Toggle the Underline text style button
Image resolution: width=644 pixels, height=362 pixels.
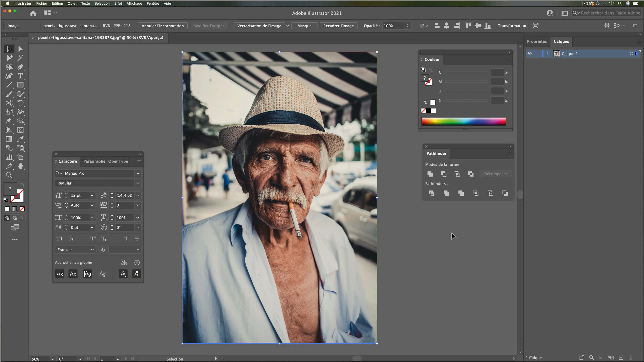pyautogui.click(x=126, y=239)
